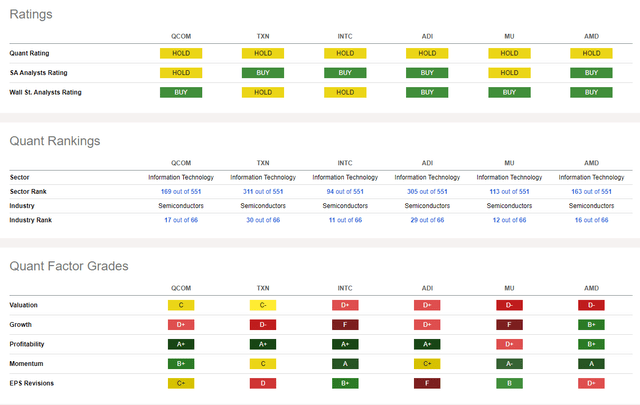Select MU Profitability grade D+

[x=509, y=345]
